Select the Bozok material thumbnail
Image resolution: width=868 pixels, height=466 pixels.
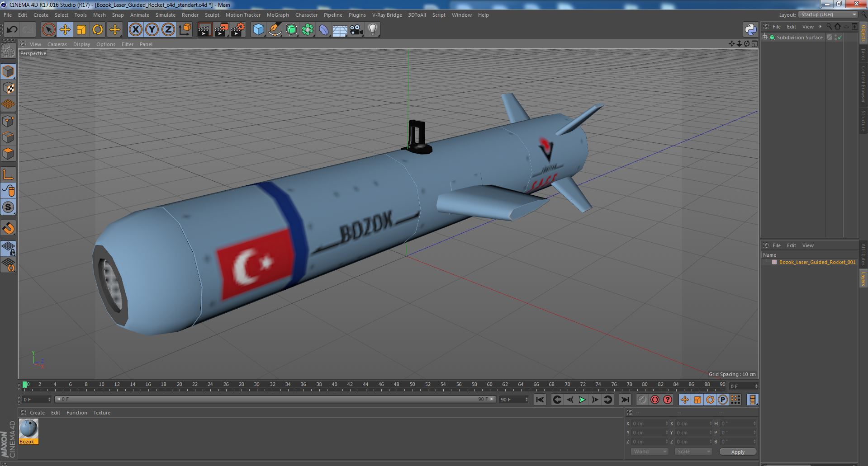click(28, 428)
